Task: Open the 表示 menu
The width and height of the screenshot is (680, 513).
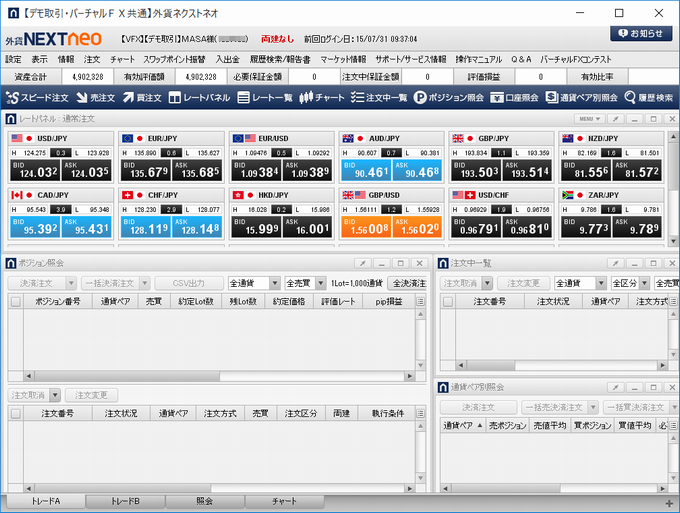Action: pyautogui.click(x=39, y=59)
